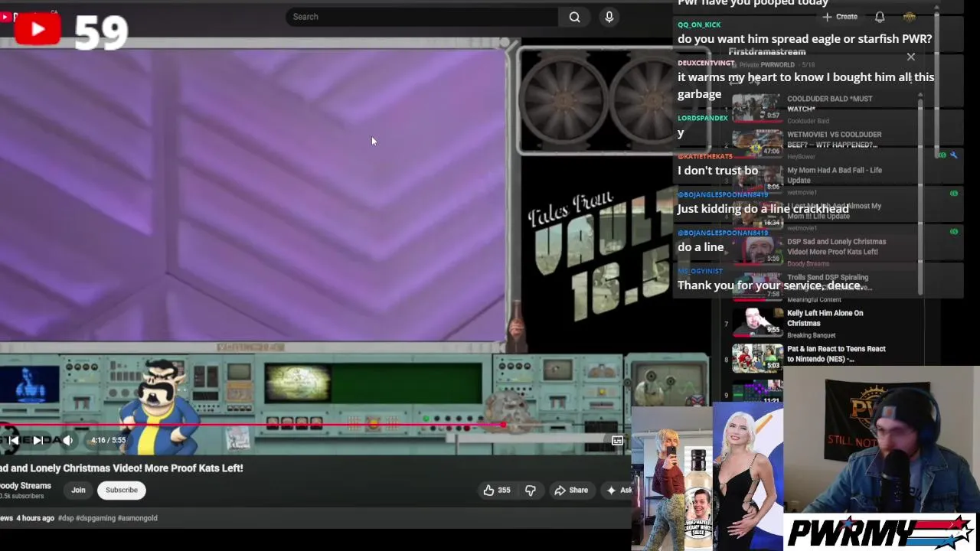The height and width of the screenshot is (551, 980).
Task: Click the magnifier search button
Action: (574, 17)
